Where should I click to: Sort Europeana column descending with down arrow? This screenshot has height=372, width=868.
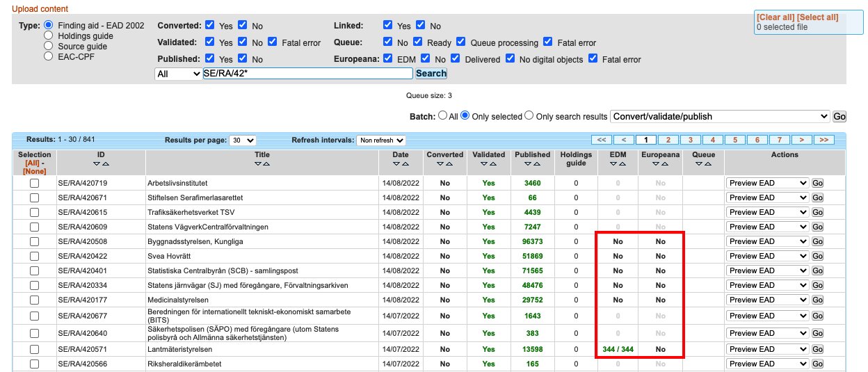pos(656,164)
